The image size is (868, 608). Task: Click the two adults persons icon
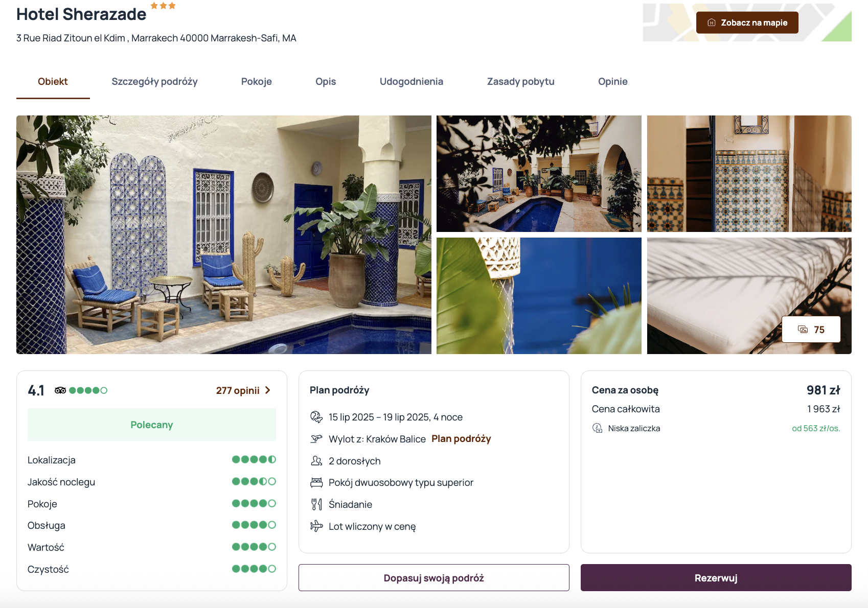[316, 461]
